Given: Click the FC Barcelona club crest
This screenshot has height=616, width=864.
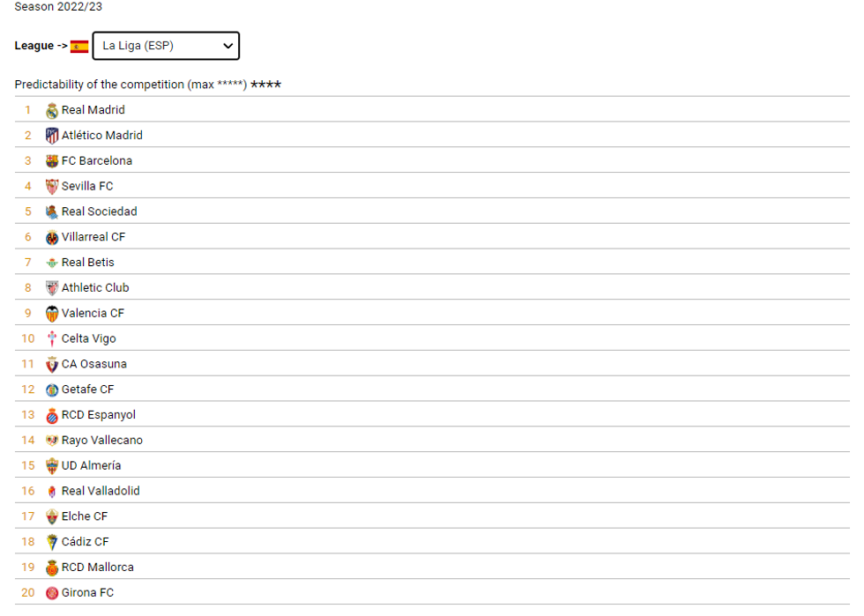Looking at the screenshot, I should (52, 161).
